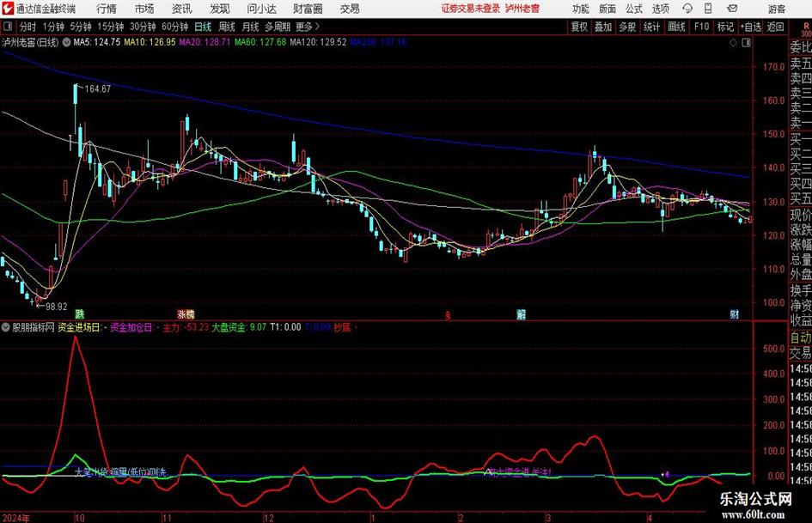The image size is (812, 523).
Task: Expand the 股朋指标网 sub-indicator dropdown
Action: (6, 327)
